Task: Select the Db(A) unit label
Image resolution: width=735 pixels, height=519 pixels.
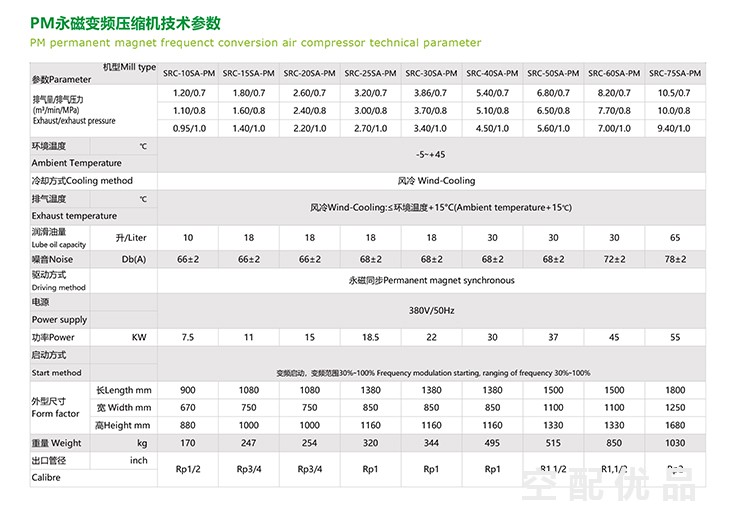Action: [x=134, y=259]
